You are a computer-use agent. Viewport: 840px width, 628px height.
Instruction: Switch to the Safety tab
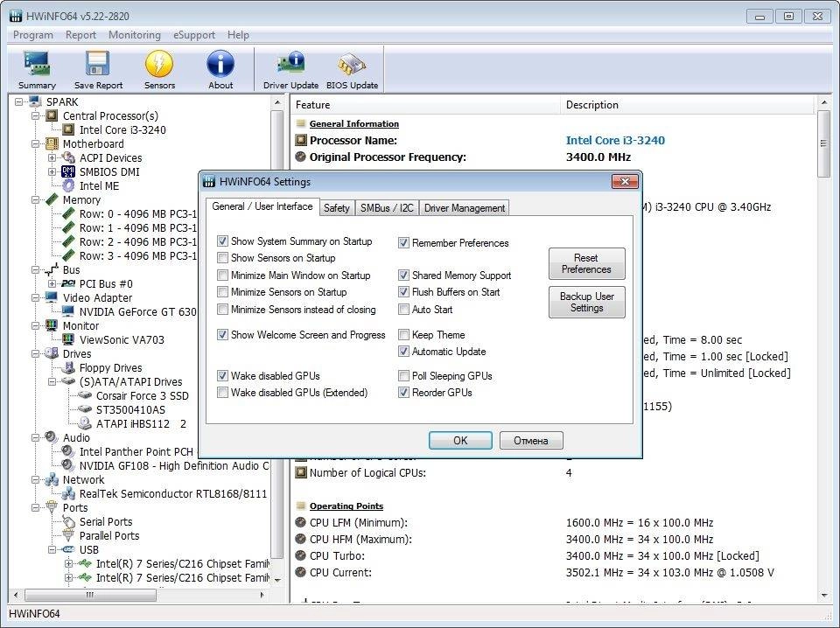tap(336, 207)
